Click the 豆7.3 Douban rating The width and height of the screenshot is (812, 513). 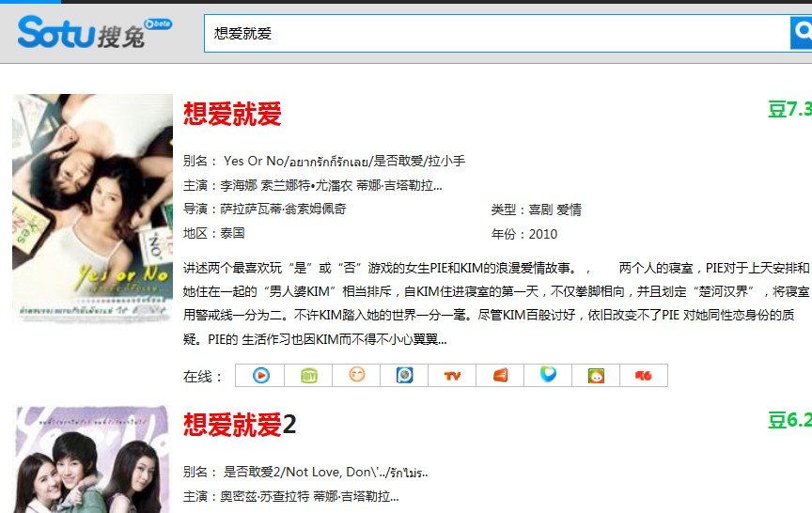pos(789,109)
